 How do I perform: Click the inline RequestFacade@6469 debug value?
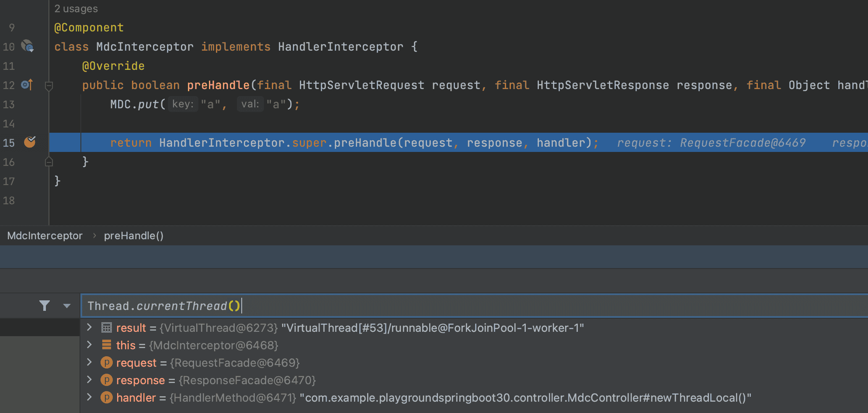click(743, 143)
